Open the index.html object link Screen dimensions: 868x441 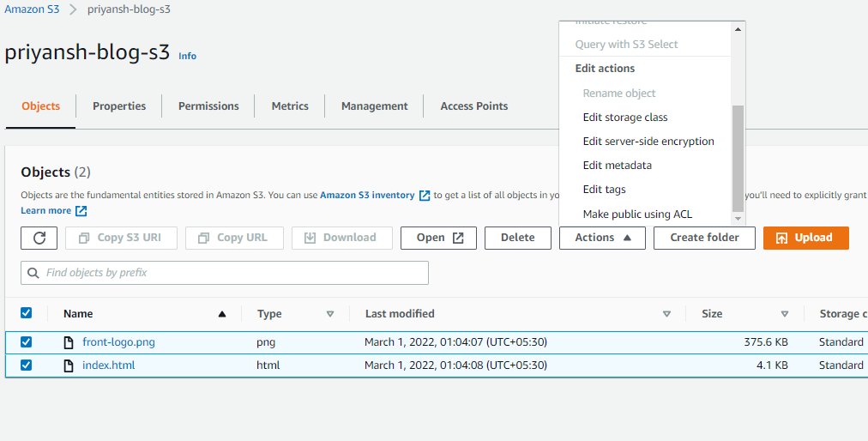[109, 365]
